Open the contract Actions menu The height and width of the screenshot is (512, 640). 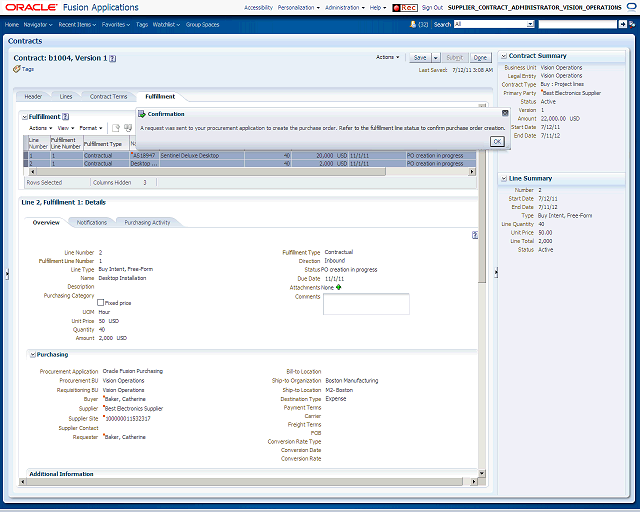pyautogui.click(x=387, y=57)
